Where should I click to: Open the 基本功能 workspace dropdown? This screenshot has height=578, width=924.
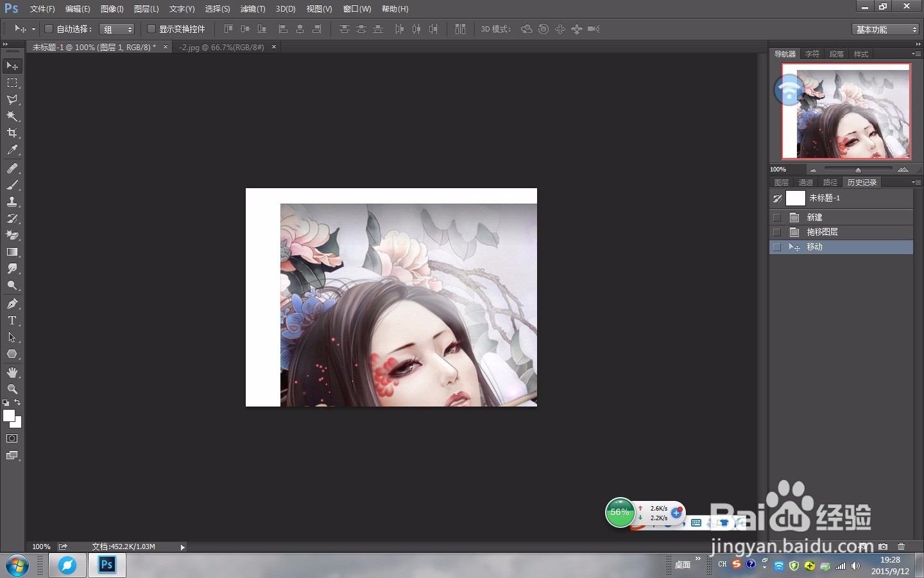click(886, 30)
